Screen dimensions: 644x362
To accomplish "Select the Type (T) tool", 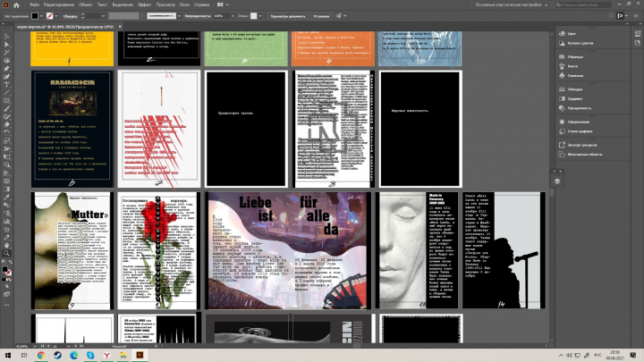I will click(x=6, y=85).
